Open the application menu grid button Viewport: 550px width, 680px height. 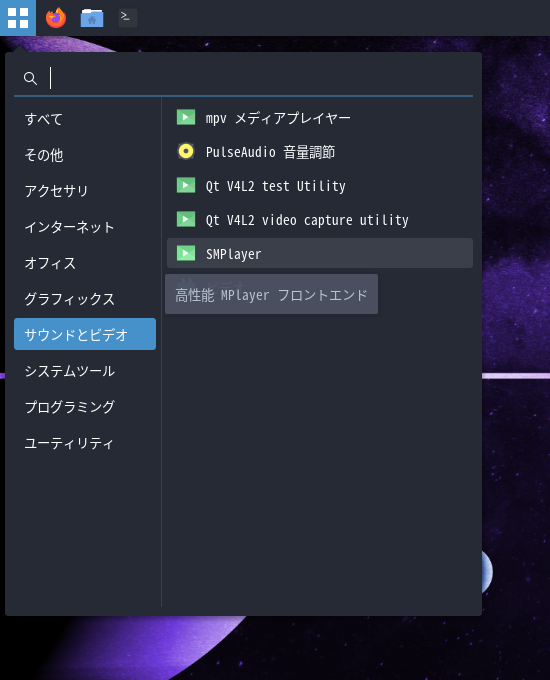point(18,18)
